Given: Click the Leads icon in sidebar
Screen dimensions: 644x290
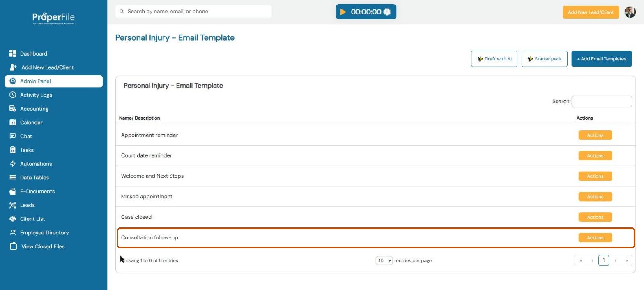Looking at the screenshot, I should point(13,205).
